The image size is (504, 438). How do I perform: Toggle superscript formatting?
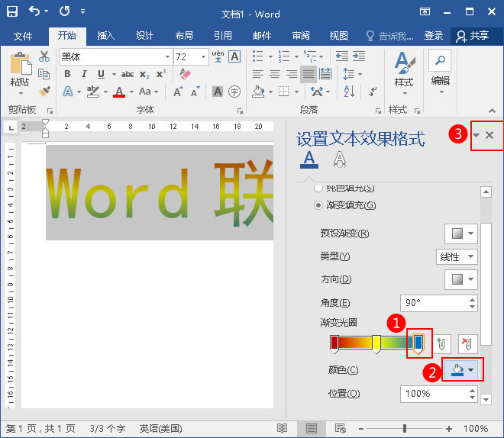pyautogui.click(x=161, y=73)
